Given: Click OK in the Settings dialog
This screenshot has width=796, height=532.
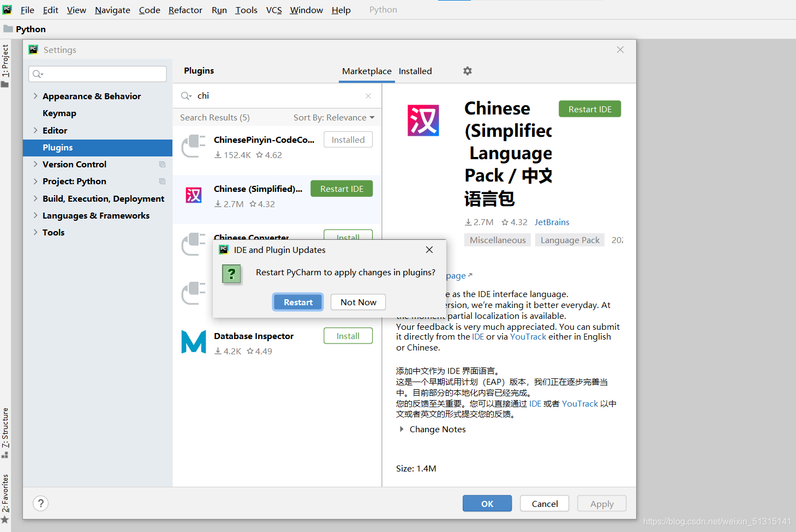Looking at the screenshot, I should [x=487, y=504].
